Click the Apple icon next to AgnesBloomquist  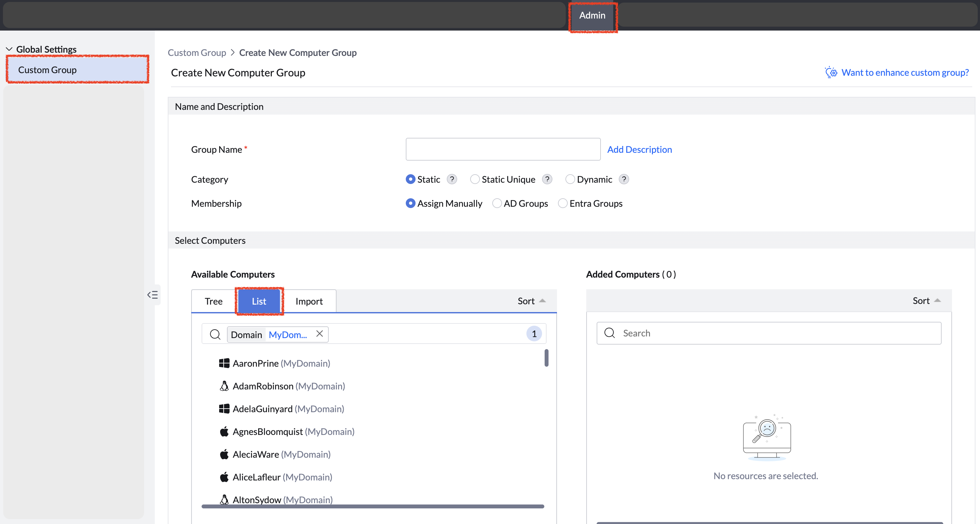click(x=224, y=432)
